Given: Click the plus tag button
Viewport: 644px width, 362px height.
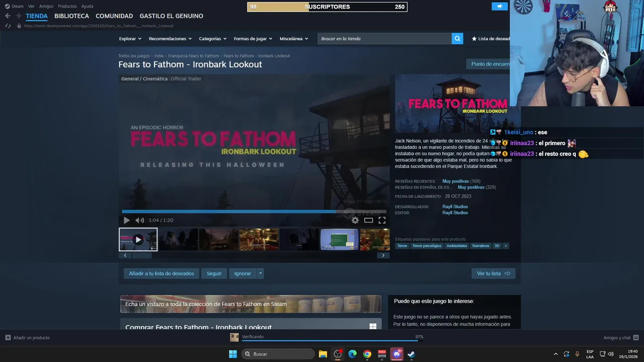Looking at the screenshot, I should (506, 246).
